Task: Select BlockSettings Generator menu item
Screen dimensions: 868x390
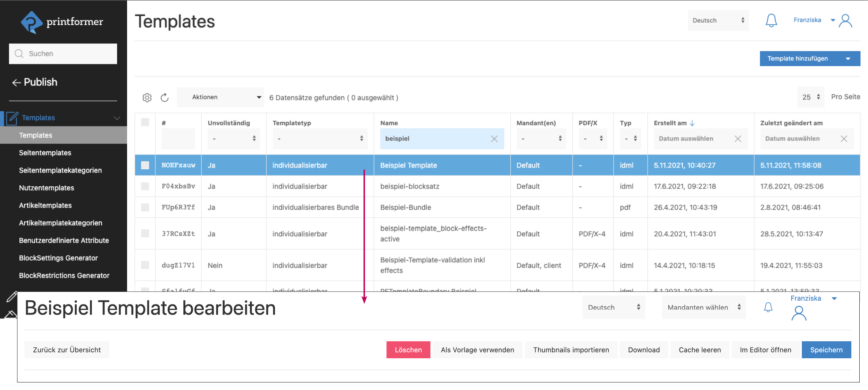Action: [x=58, y=258]
